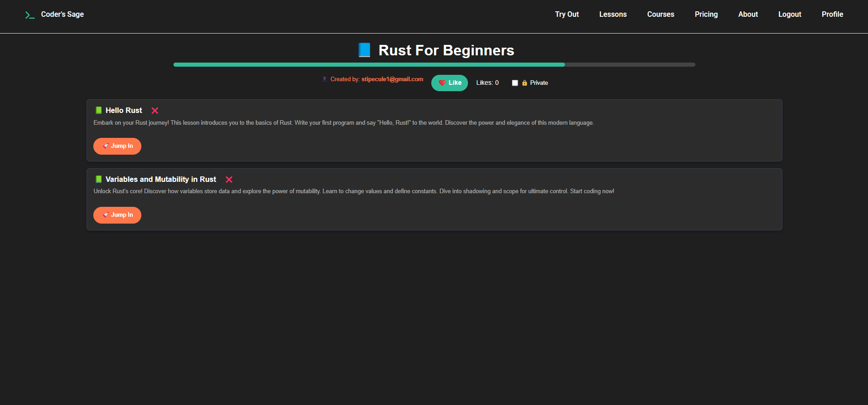Open the Courses menu item
The width and height of the screenshot is (868, 405).
click(661, 15)
